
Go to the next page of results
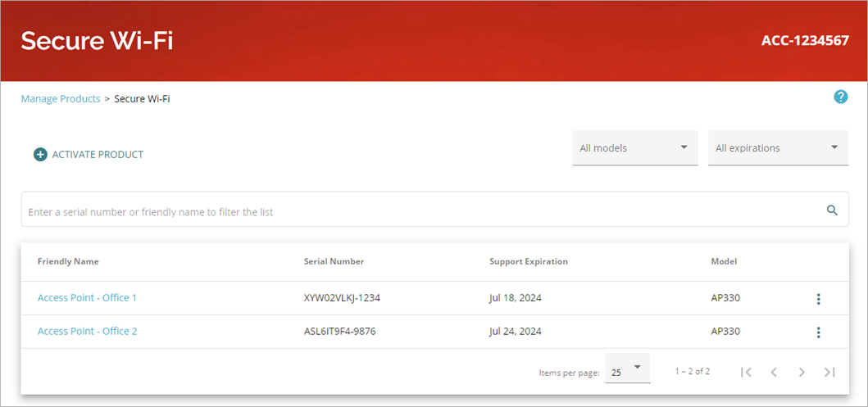[x=802, y=372]
